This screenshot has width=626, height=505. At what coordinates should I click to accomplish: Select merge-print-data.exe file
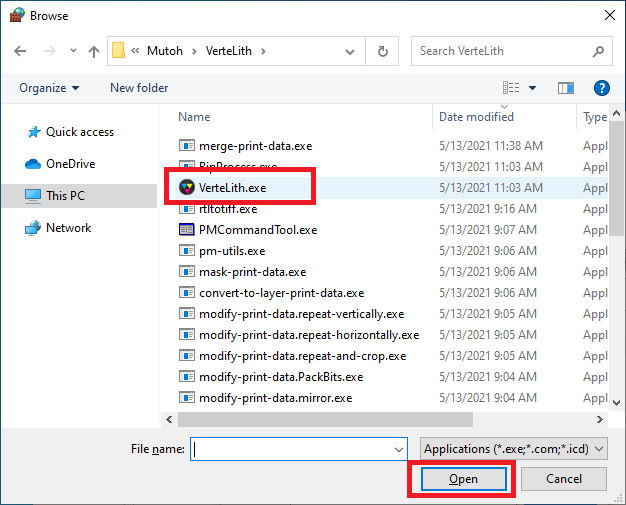(256, 146)
